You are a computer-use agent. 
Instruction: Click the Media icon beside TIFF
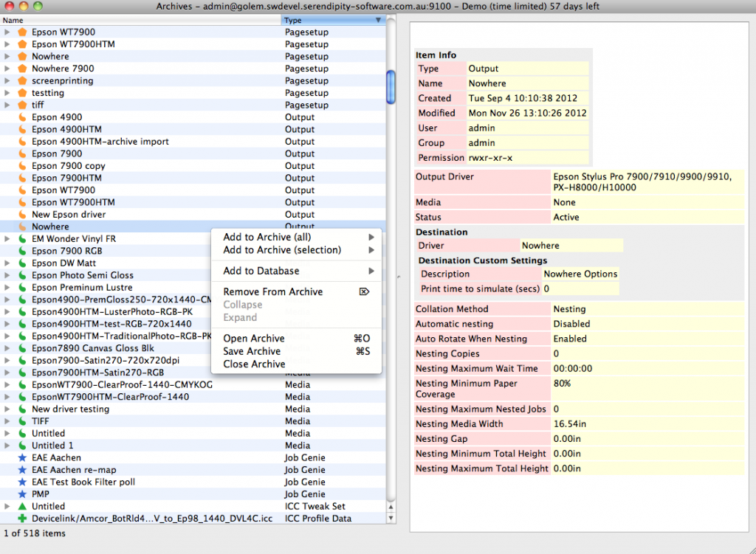point(22,421)
